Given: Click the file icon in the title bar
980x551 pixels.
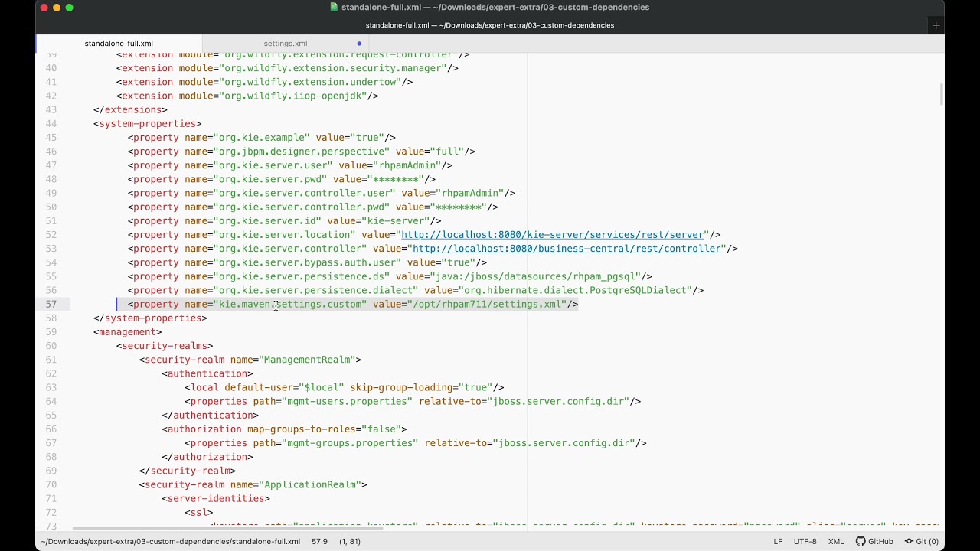Looking at the screenshot, I should pyautogui.click(x=334, y=7).
